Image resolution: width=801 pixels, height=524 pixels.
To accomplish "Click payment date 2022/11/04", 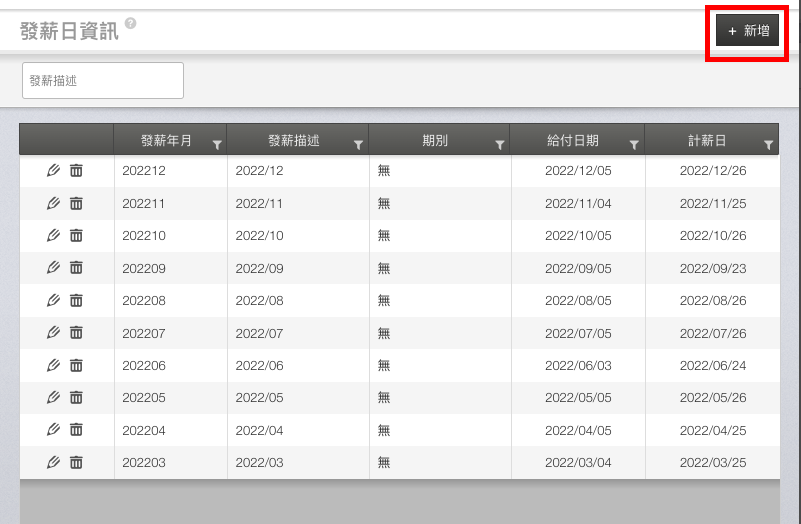I will click(578, 203).
